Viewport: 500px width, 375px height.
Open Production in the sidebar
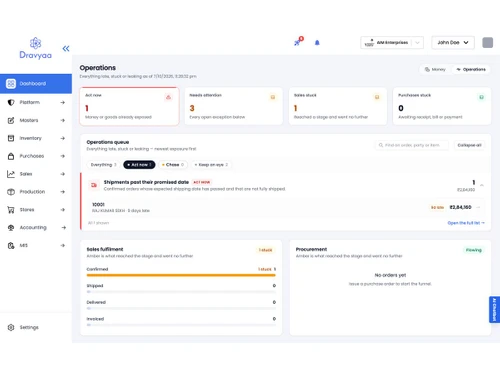coord(36,192)
